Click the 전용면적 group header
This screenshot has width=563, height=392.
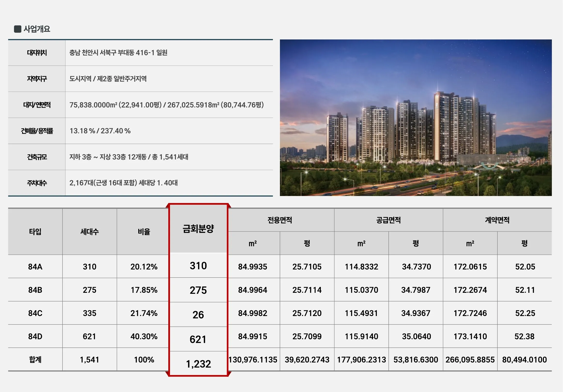click(280, 220)
